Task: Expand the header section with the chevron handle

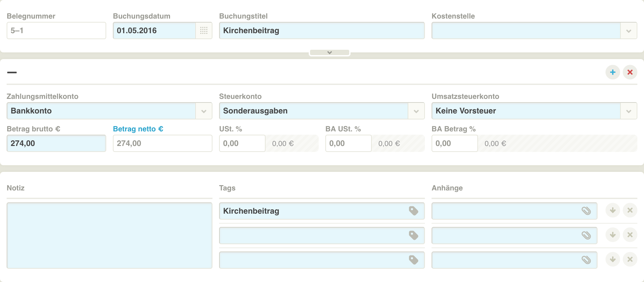Action: click(329, 53)
